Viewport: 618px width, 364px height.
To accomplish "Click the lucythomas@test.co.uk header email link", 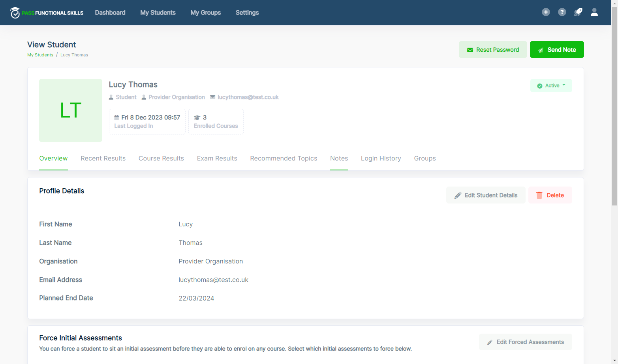I will click(248, 97).
